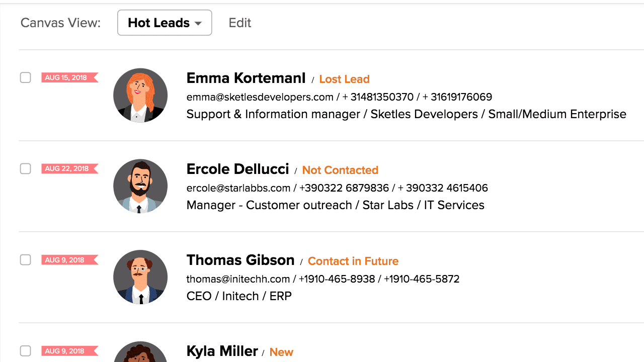
Task: Toggle the Kyla Miller row checkbox
Action: tap(26, 351)
